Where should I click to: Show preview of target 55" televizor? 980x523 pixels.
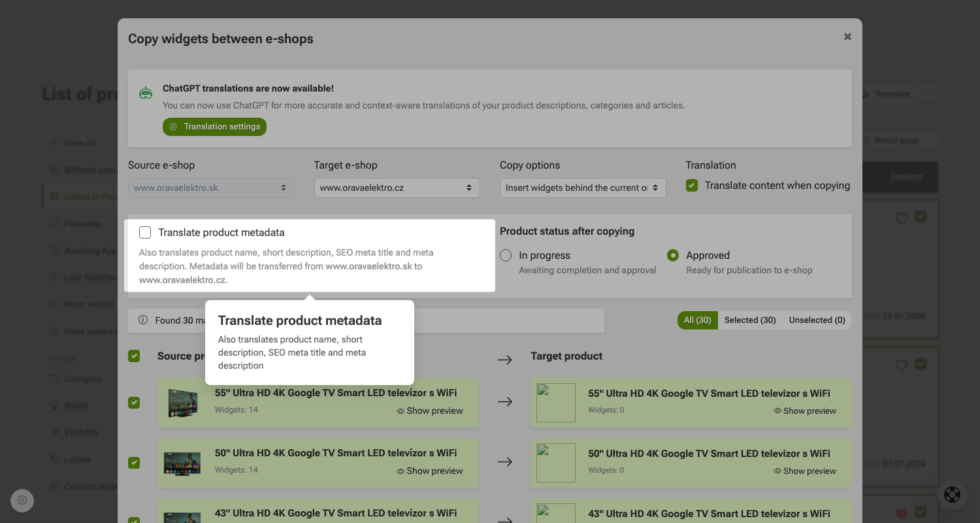tap(805, 411)
